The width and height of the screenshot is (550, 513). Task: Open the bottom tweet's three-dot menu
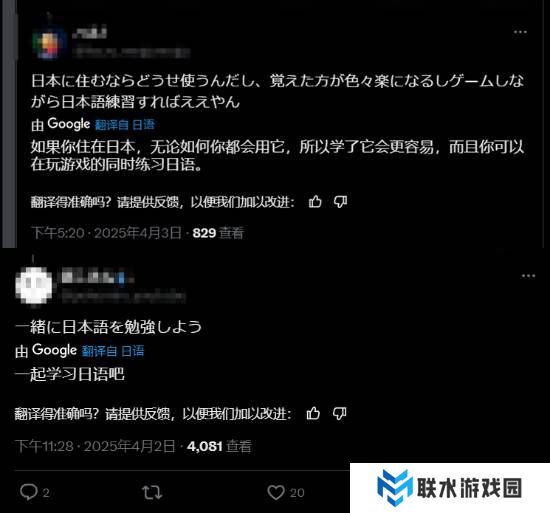pyautogui.click(x=528, y=276)
